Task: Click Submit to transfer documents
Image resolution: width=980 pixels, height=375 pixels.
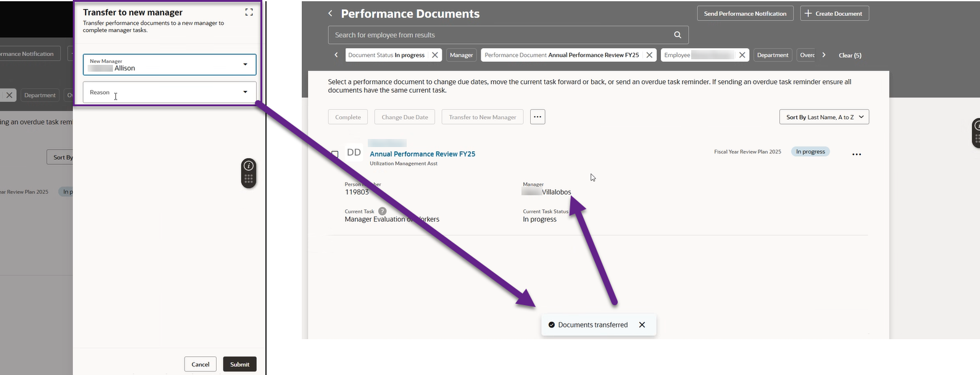Action: point(239,364)
